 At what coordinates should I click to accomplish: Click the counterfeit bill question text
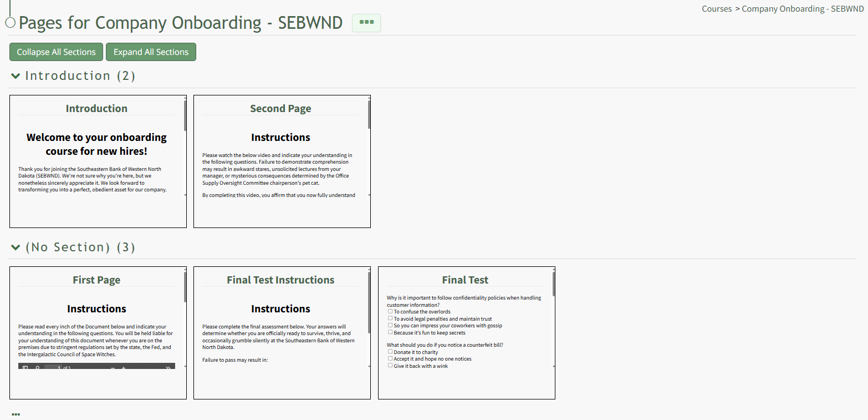pos(445,345)
